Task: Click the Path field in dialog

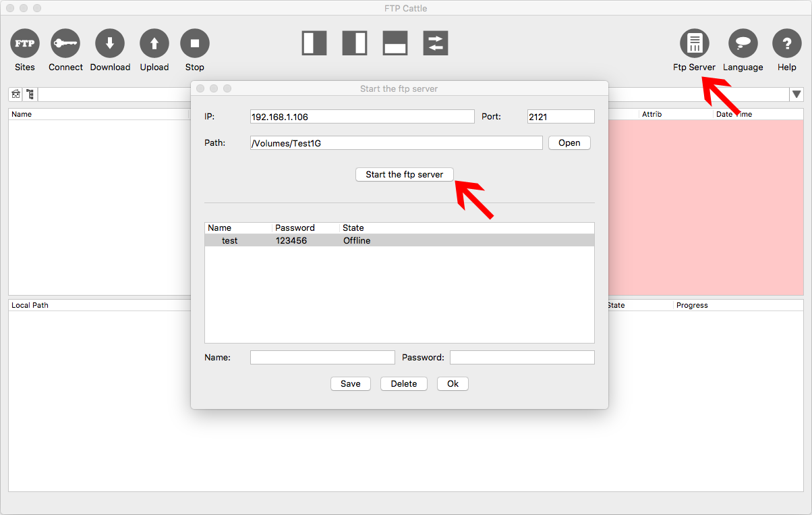Action: (396, 143)
